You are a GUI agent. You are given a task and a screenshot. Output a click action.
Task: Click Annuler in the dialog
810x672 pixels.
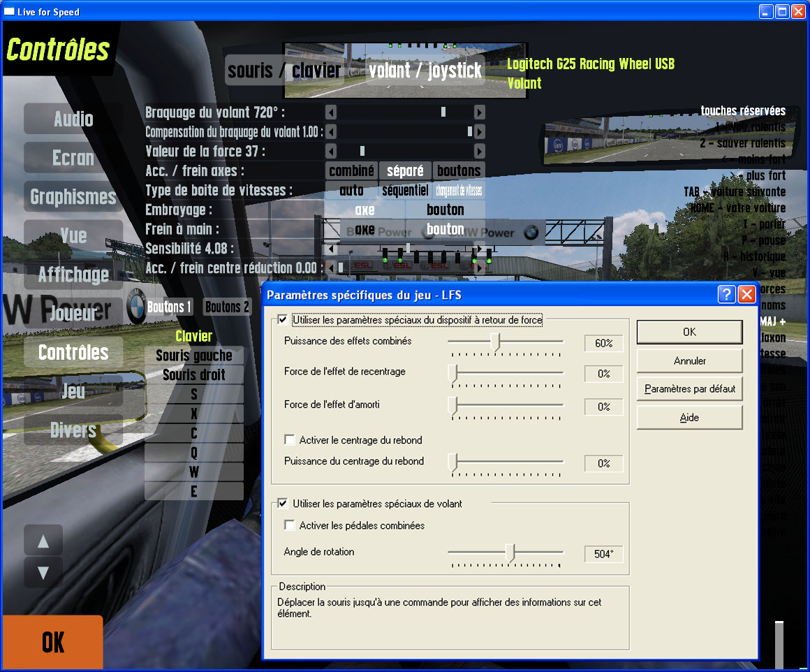click(690, 361)
